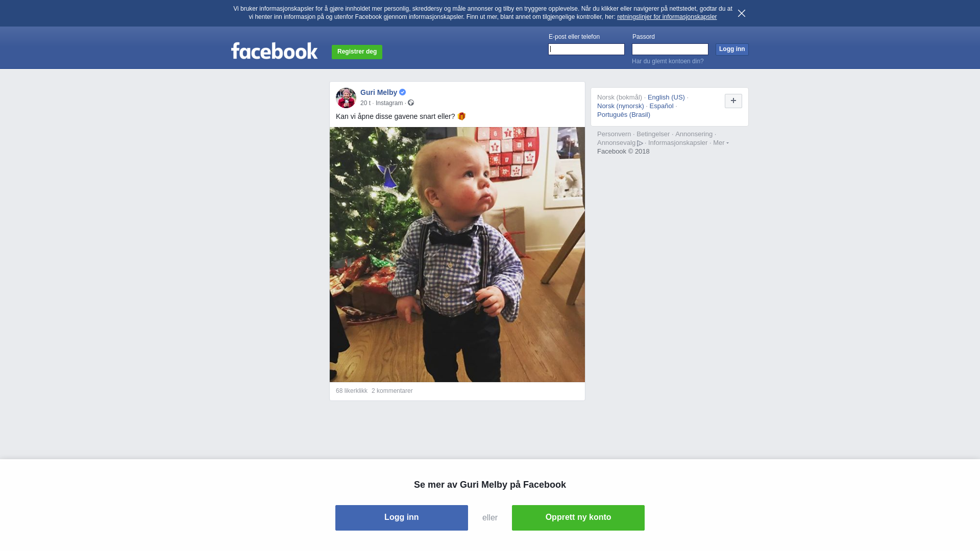Open the retningslinjer for informasjonskapsler link
The image size is (980, 551).
(667, 17)
